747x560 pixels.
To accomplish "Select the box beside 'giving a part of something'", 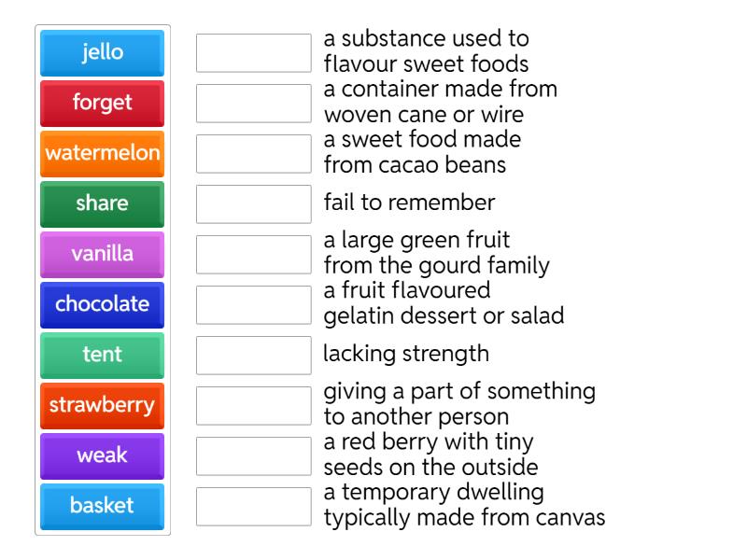I will pyautogui.click(x=253, y=405).
